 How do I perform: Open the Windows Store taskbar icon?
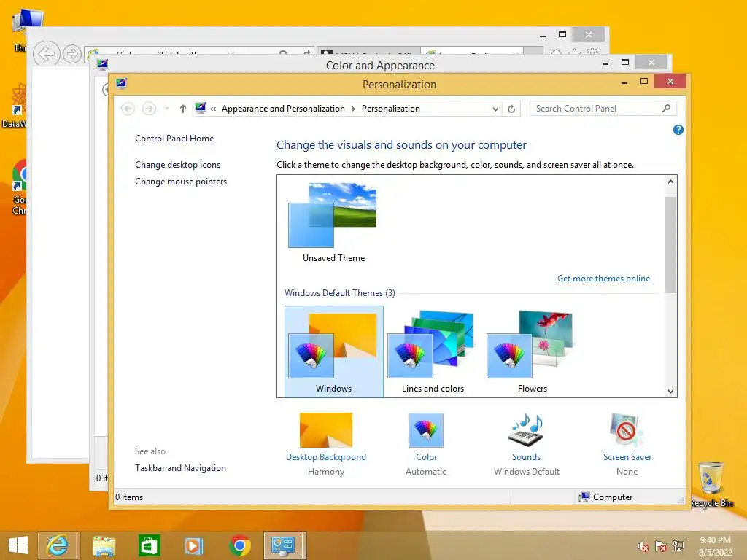pyautogui.click(x=149, y=545)
